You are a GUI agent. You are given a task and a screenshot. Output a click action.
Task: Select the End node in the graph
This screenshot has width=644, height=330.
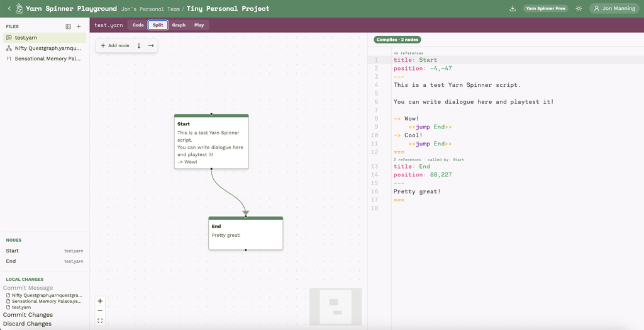coord(246,233)
